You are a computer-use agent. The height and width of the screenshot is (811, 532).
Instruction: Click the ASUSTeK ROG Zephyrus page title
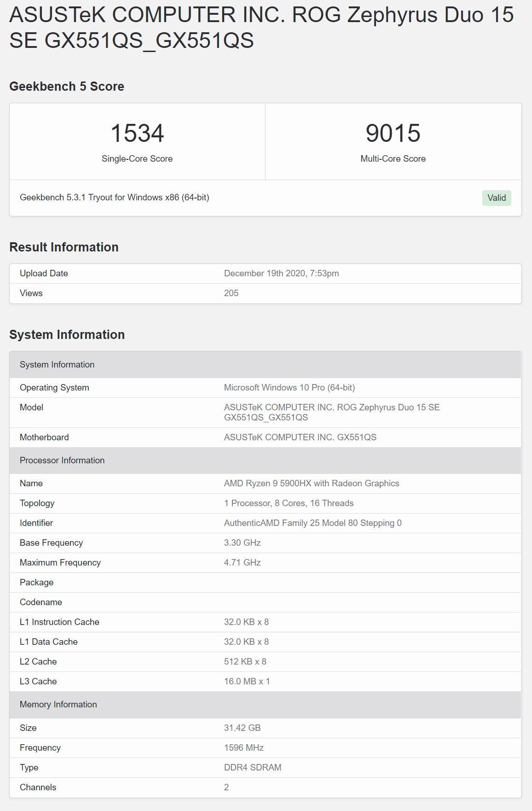(261, 28)
